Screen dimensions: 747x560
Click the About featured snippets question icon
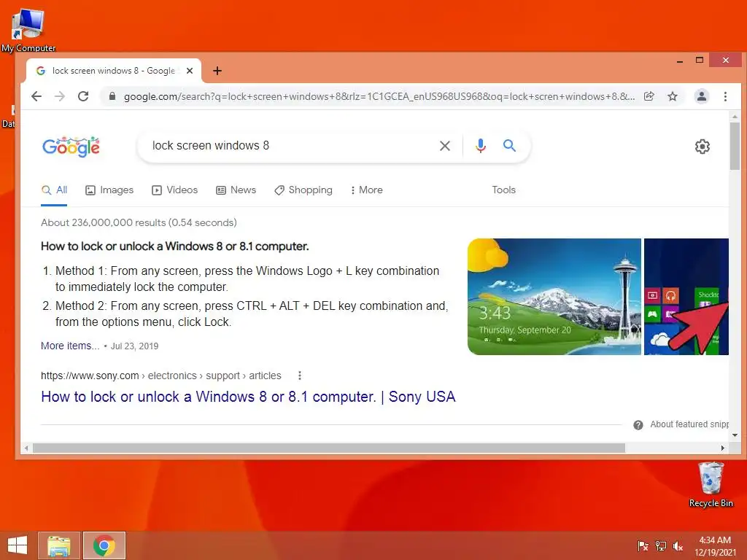click(x=638, y=425)
